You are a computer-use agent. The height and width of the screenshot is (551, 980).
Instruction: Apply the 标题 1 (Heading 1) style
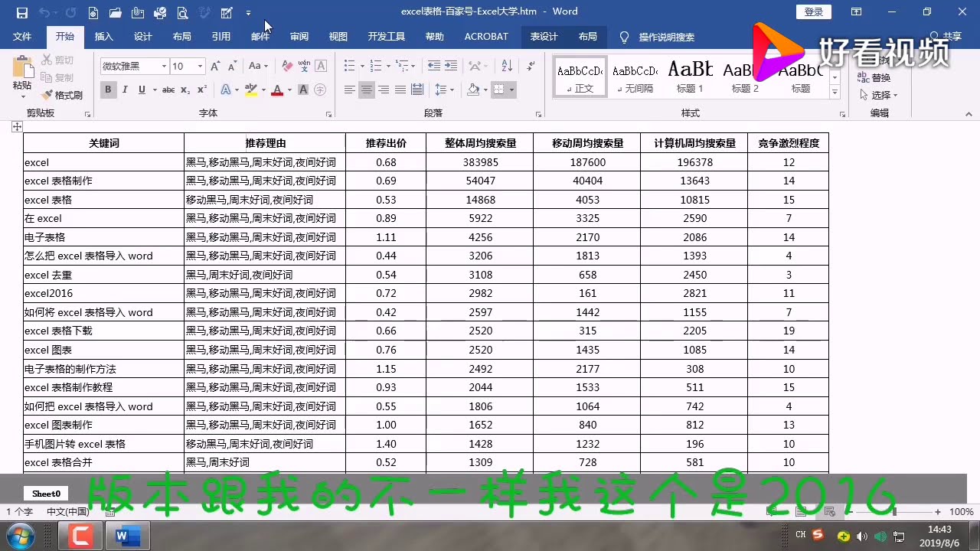(x=690, y=77)
